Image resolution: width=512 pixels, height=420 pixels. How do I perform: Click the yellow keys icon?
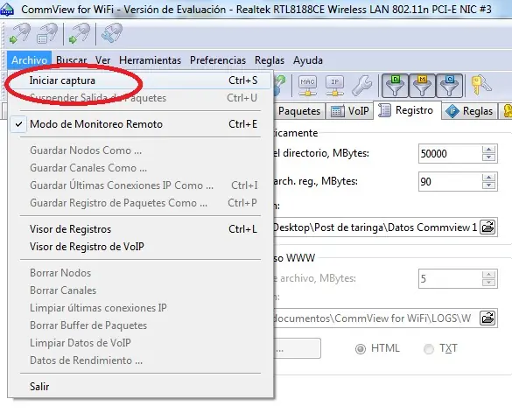coord(481,86)
